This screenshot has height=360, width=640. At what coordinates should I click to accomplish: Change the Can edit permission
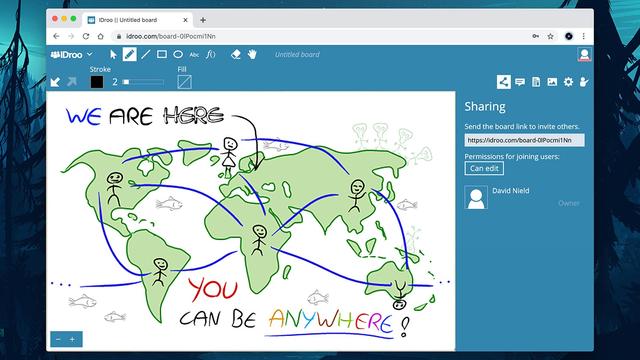(484, 168)
